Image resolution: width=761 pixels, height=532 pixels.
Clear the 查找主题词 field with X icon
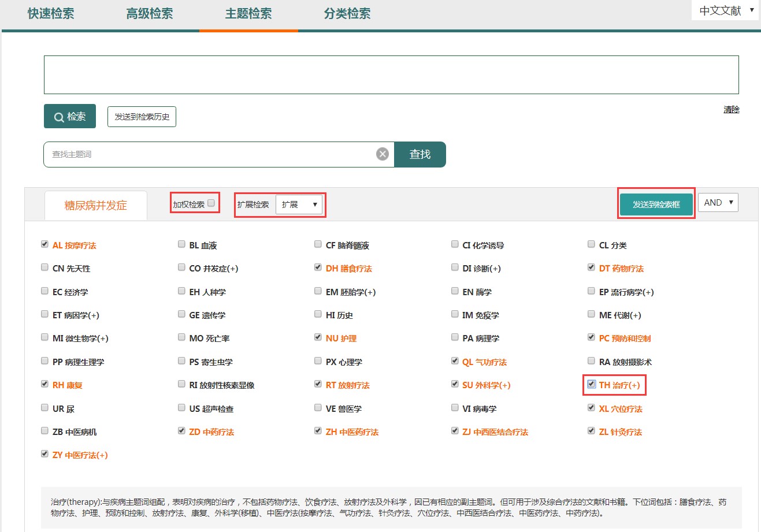(382, 154)
